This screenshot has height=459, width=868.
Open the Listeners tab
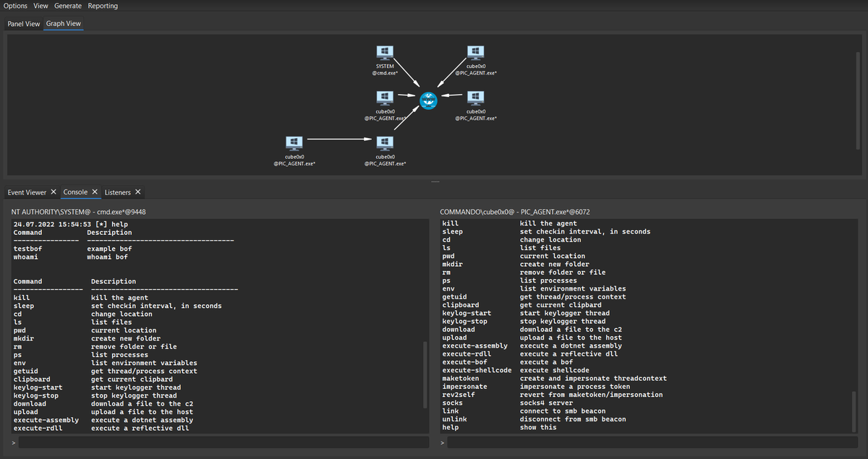[118, 192]
